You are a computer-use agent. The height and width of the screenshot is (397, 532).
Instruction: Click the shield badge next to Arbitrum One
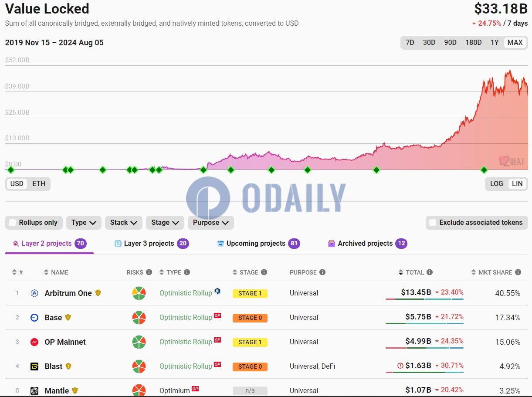[x=98, y=293]
